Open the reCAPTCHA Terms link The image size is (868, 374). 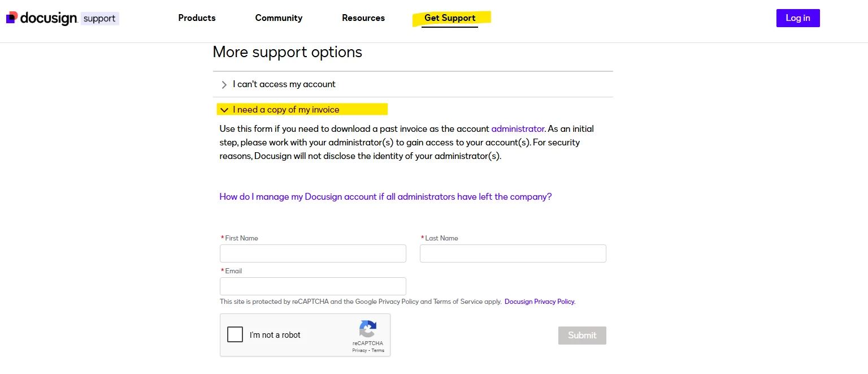pyautogui.click(x=378, y=351)
